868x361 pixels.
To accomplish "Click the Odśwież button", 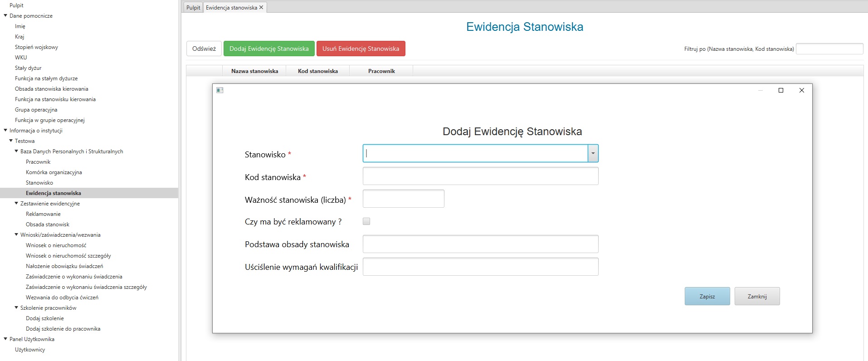I will point(204,49).
